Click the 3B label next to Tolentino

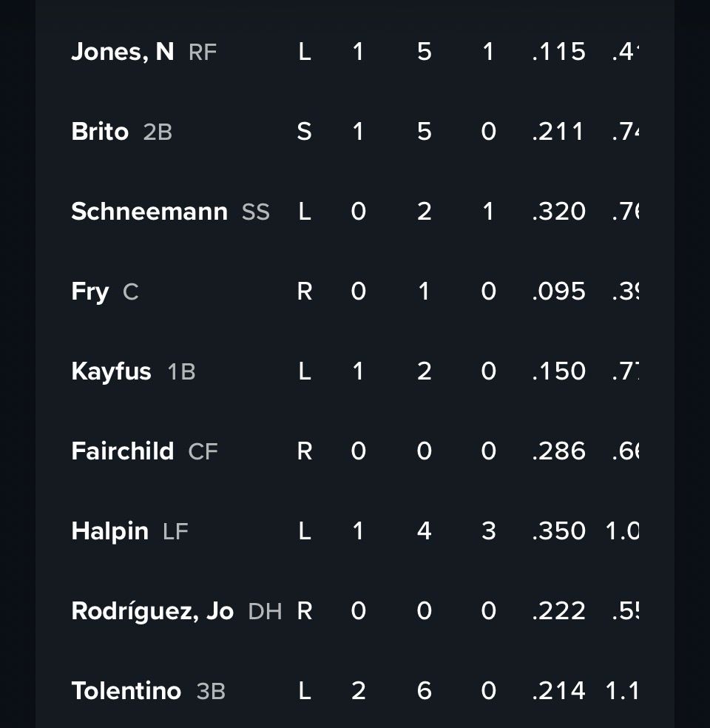211,692
